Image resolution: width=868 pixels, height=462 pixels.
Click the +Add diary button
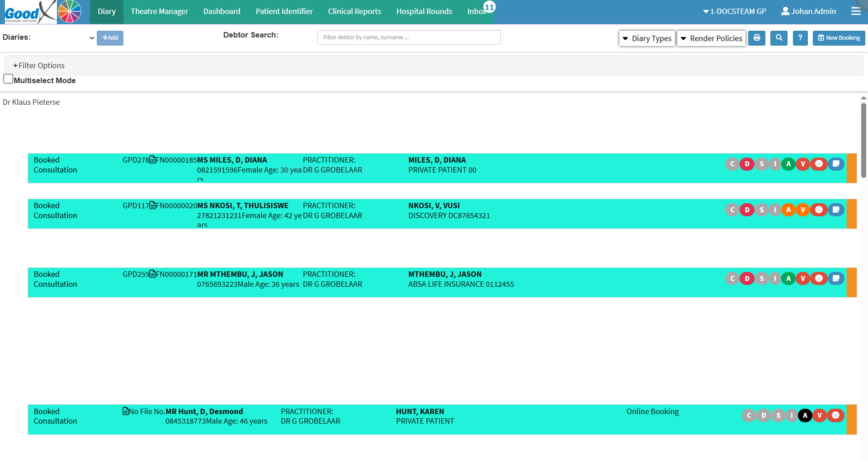(x=110, y=38)
